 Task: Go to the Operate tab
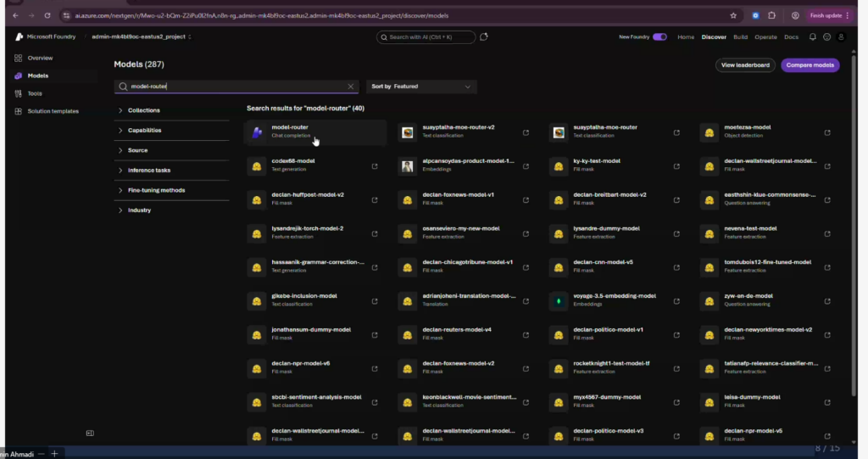(x=765, y=37)
